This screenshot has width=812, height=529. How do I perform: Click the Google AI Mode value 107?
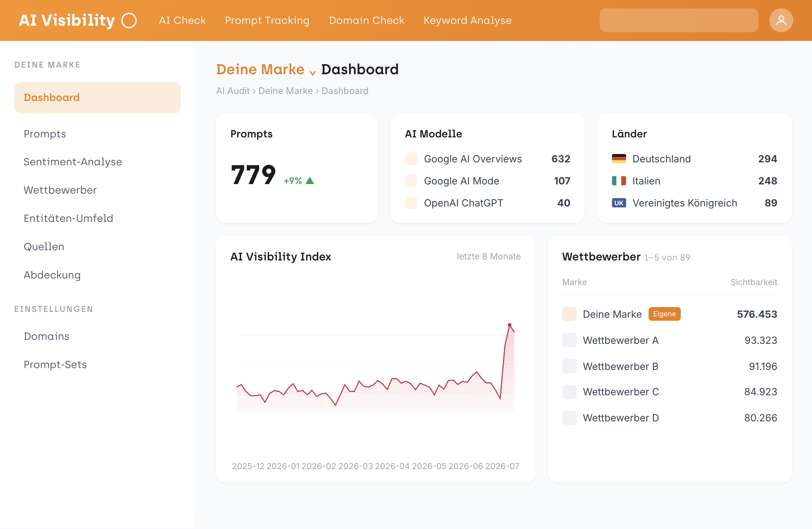pos(562,181)
